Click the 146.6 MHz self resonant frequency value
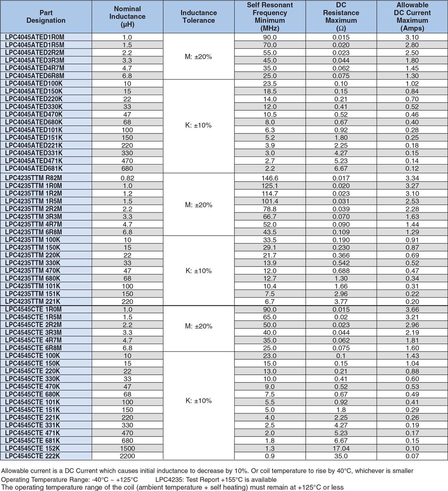Viewport: 448px width, 491px height. tap(269, 178)
